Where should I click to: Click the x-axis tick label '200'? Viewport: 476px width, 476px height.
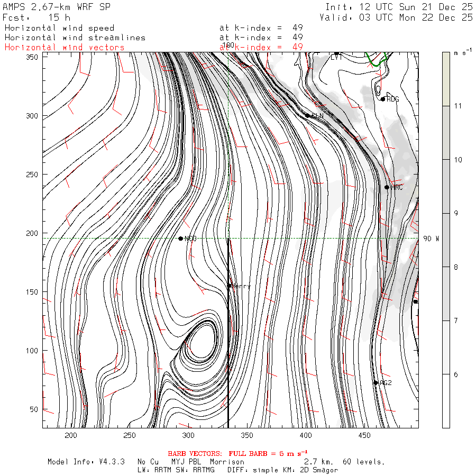click(x=71, y=435)
